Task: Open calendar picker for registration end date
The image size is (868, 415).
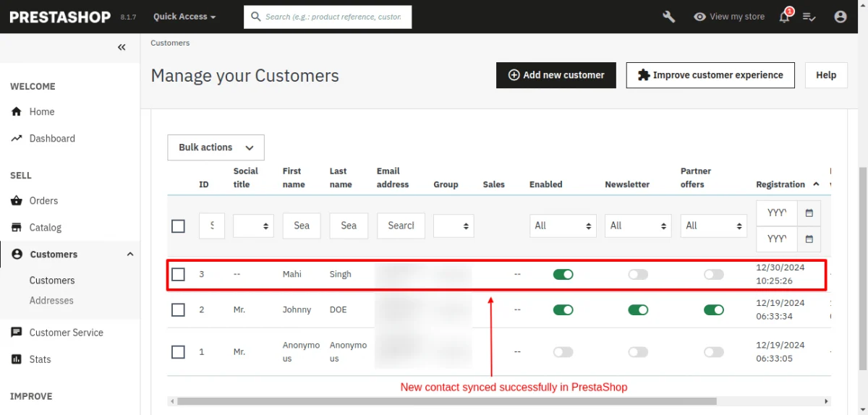Action: pos(809,238)
